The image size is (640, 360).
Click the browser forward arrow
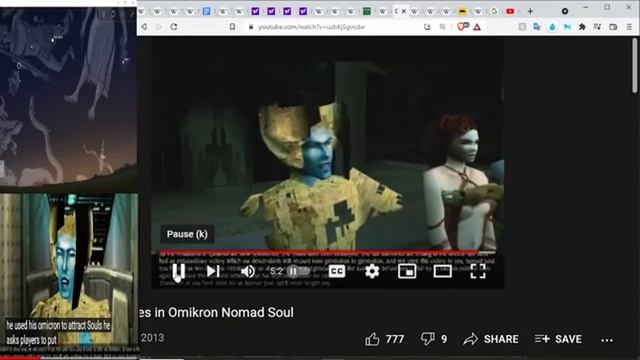[159, 27]
